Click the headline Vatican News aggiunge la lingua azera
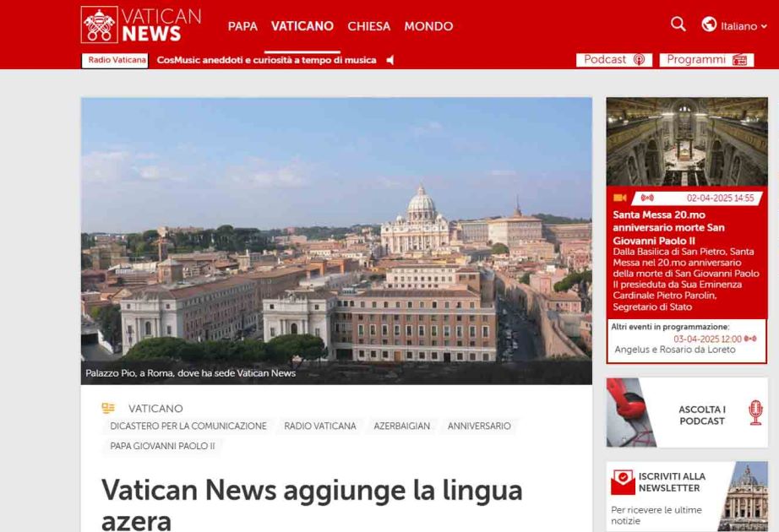The image size is (779, 532). click(312, 505)
